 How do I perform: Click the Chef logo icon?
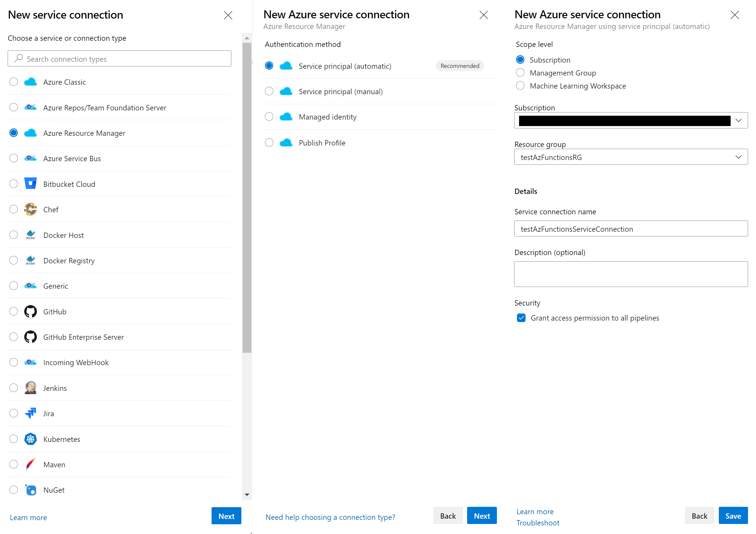click(x=30, y=209)
